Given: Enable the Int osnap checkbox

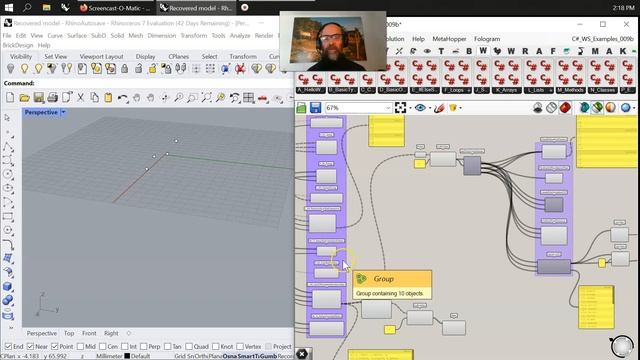Looking at the screenshot, I should click(124, 347).
